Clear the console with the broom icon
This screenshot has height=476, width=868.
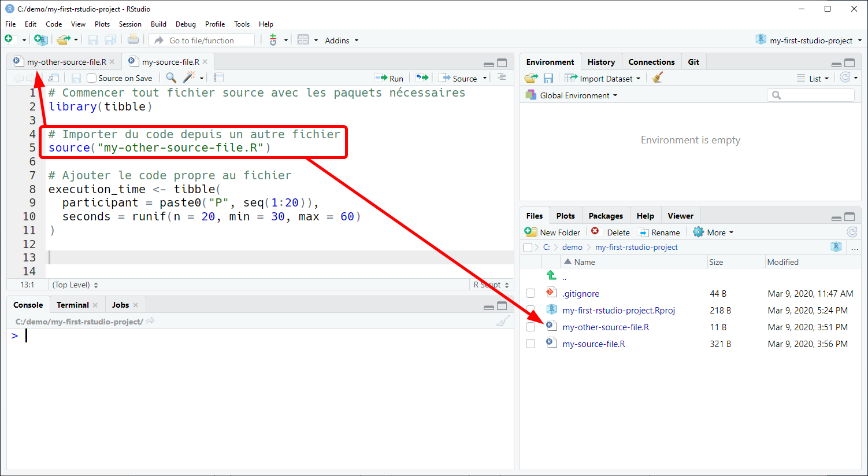(503, 321)
